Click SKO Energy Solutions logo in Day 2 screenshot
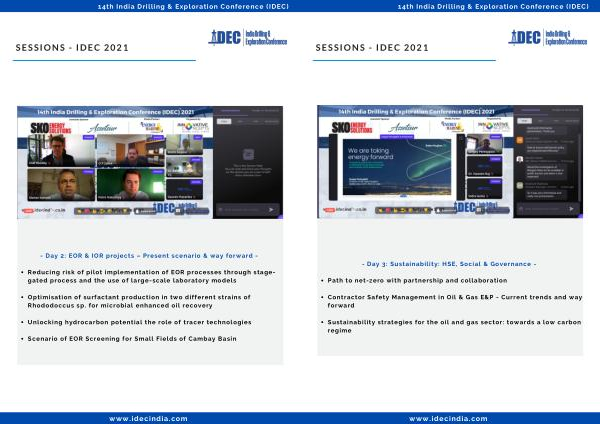Viewport: 600px width, 424px height. point(51,128)
